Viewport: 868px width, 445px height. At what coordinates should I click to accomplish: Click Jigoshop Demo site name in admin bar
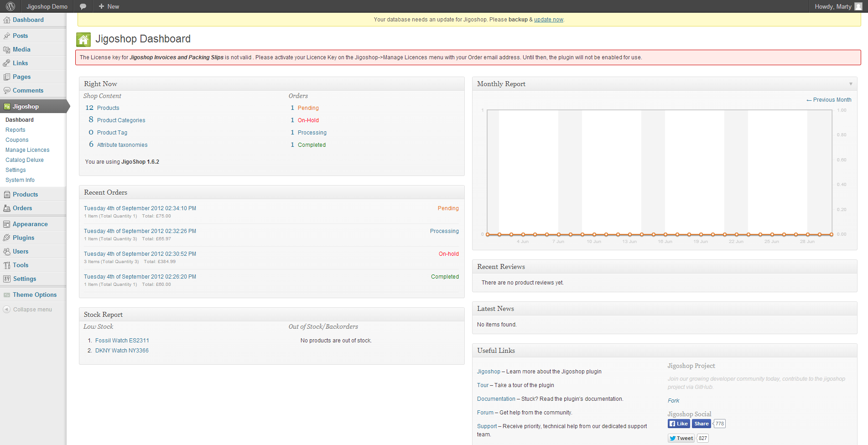pos(47,6)
